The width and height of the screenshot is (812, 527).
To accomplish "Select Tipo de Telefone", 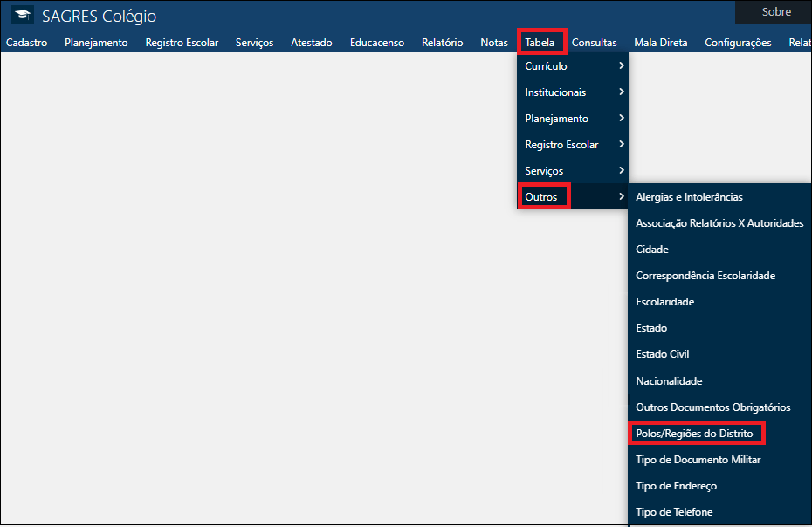I will (x=673, y=512).
